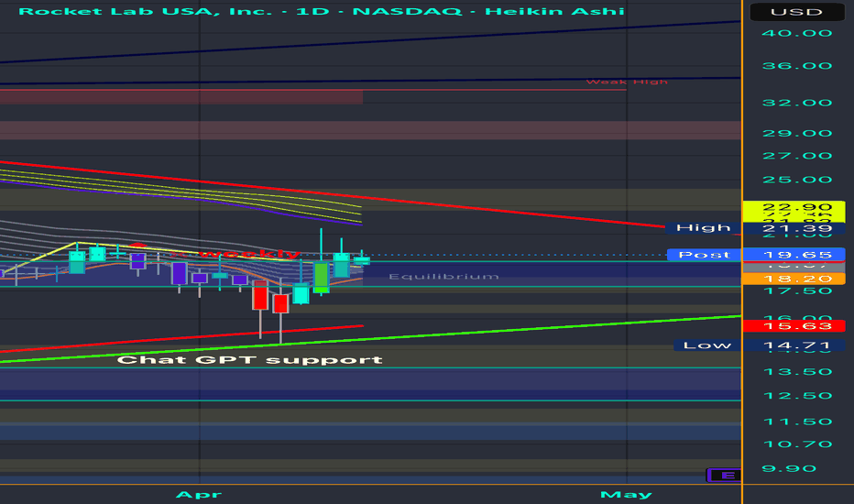Click the blue 'Post' 19.65 price label

tap(756, 255)
